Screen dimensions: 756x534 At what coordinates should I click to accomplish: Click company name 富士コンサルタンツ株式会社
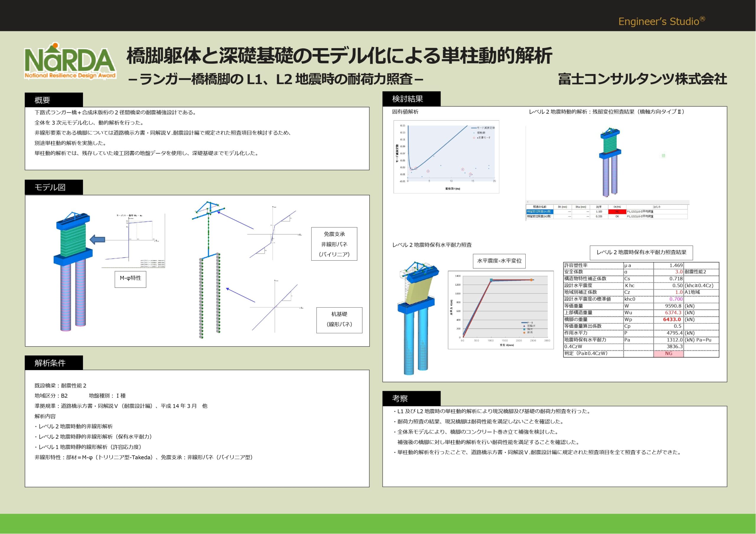(x=642, y=79)
